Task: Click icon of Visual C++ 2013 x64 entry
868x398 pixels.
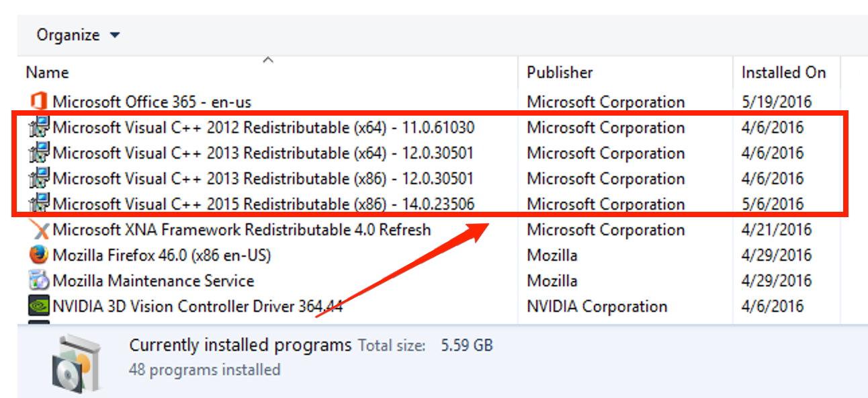Action: point(39,153)
